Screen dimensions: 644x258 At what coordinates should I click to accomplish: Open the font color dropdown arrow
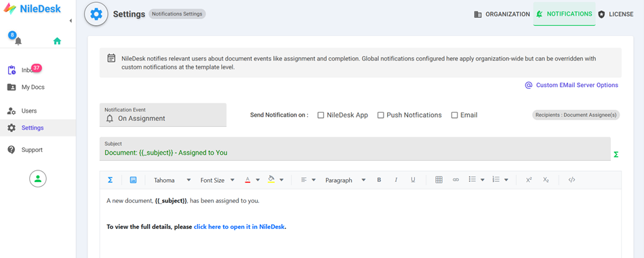tap(258, 180)
